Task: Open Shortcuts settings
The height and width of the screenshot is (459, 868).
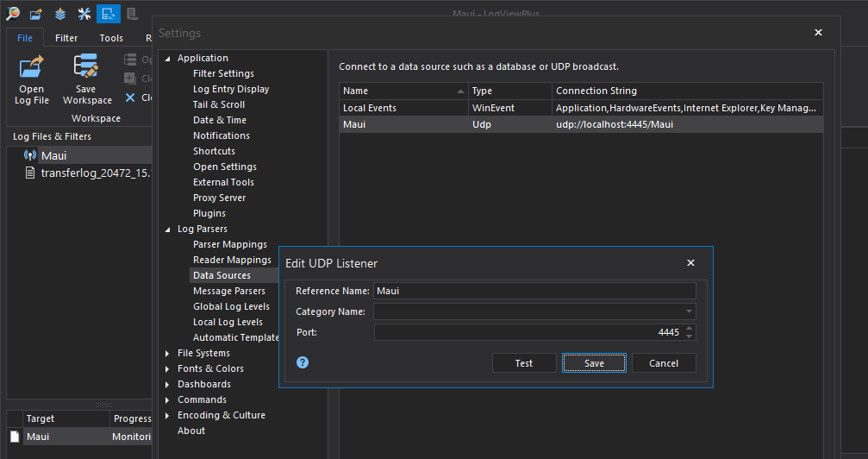Action: pos(215,151)
